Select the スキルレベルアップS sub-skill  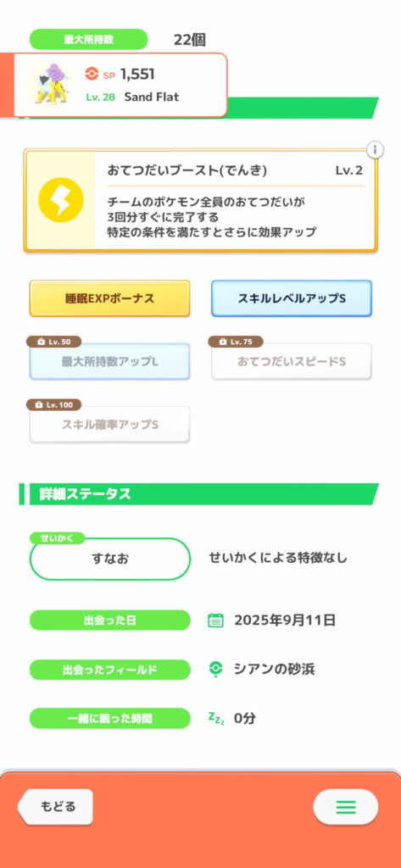click(292, 298)
